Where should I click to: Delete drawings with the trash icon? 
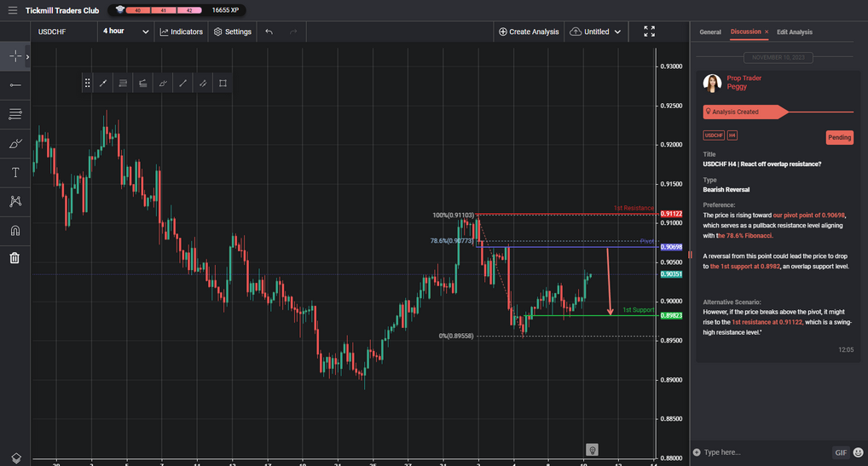click(15, 258)
